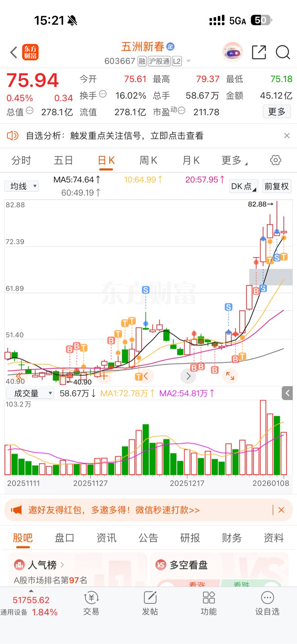The width and height of the screenshot is (297, 644).
Task: Tap the speaker icon for 自选分析
Action: click(x=13, y=136)
